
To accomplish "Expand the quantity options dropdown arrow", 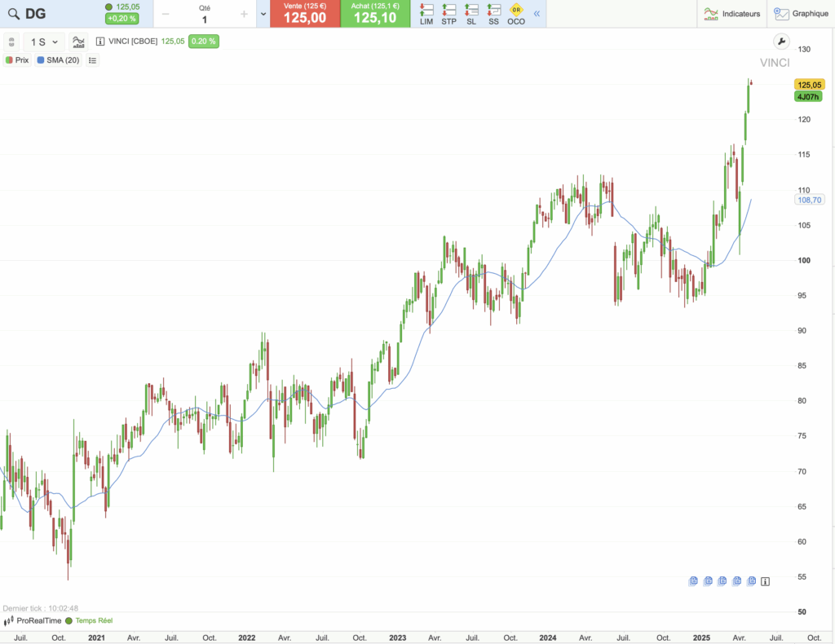I will pyautogui.click(x=263, y=14).
